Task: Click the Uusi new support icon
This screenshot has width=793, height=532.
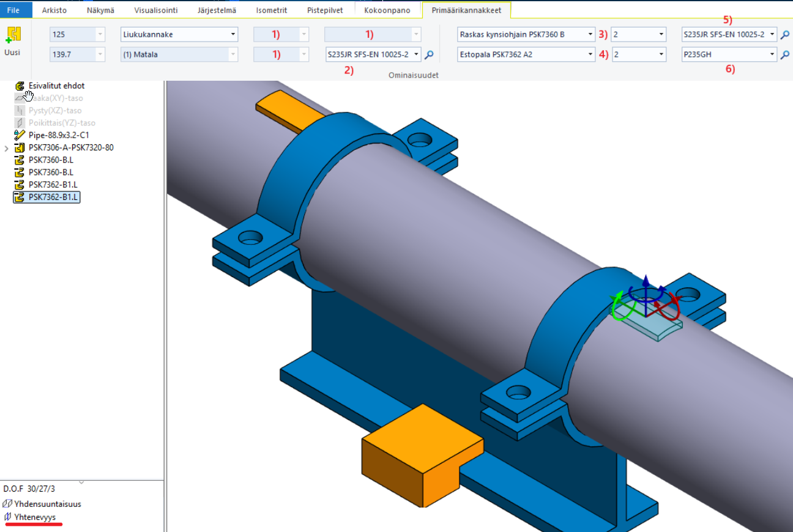Action: 12,35
